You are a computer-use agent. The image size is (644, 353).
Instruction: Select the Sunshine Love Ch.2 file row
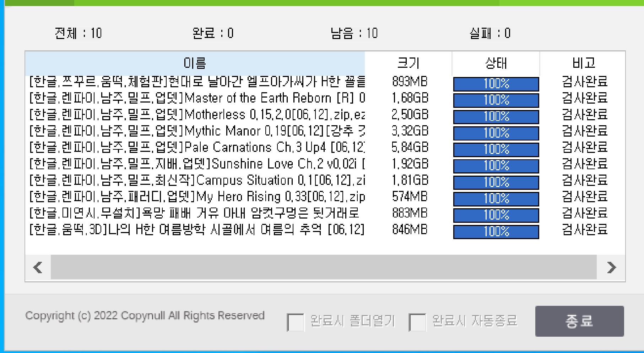pos(197,164)
